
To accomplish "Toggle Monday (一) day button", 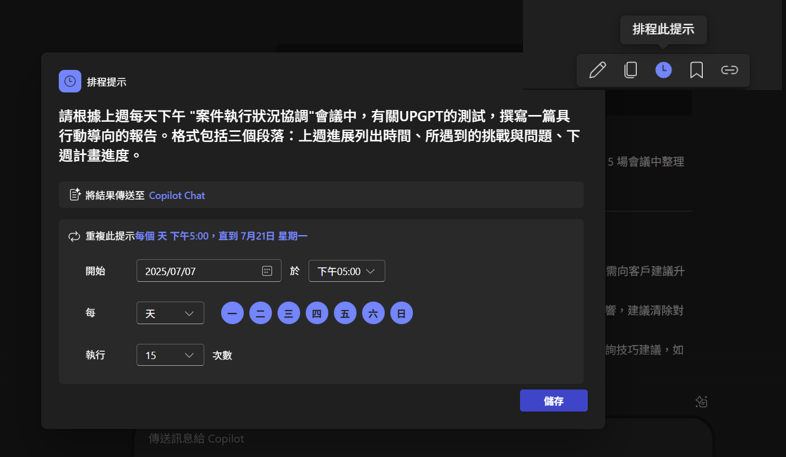I will coord(232,313).
